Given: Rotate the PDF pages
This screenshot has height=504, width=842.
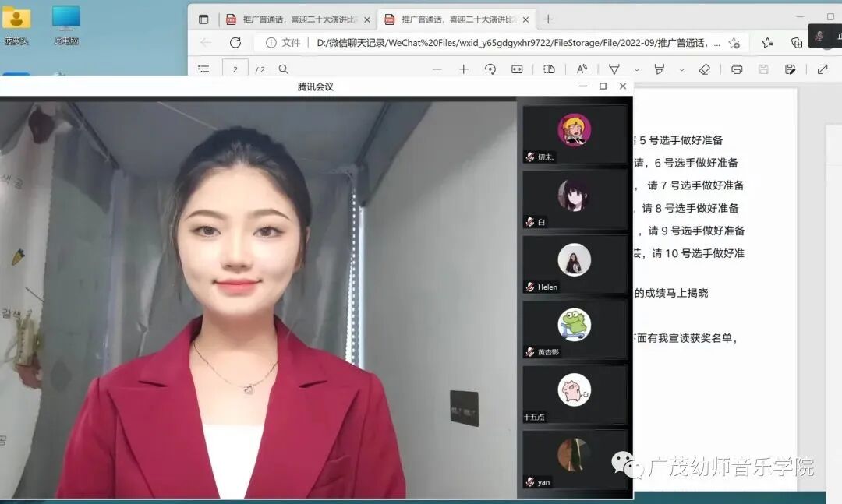Looking at the screenshot, I should click(x=490, y=69).
